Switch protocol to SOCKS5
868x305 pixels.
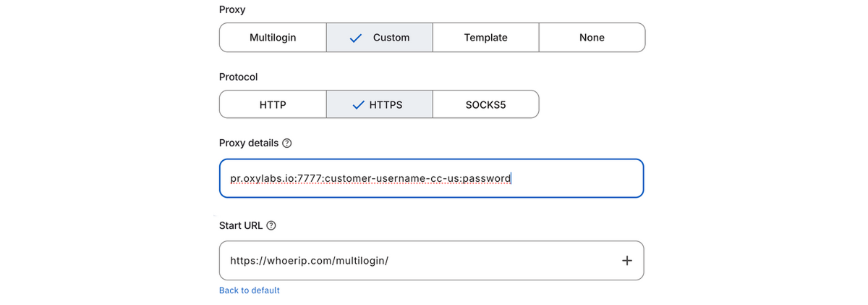[x=485, y=104]
